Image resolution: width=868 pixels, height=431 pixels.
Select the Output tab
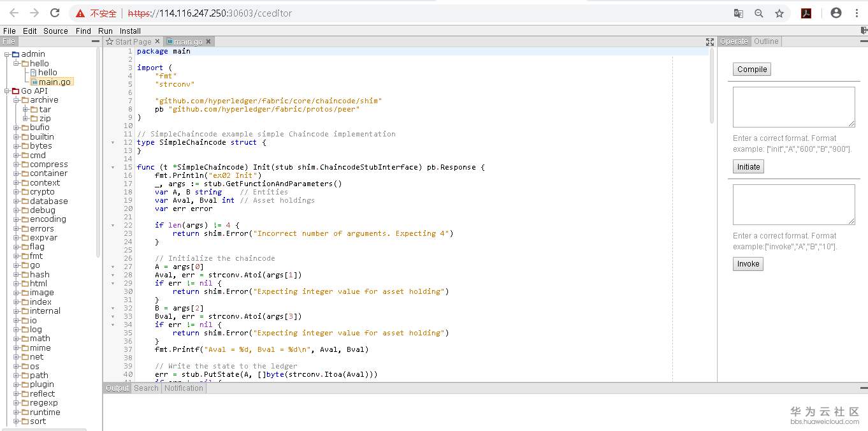(117, 388)
